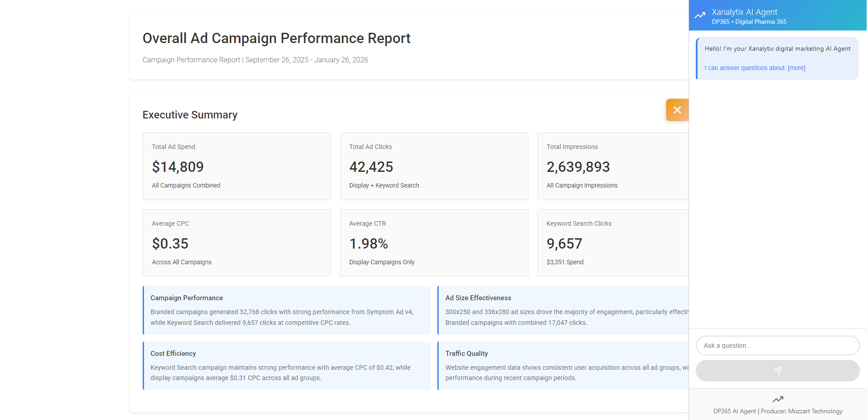Image resolution: width=868 pixels, height=420 pixels.
Task: Click the Executive Summary heading
Action: [190, 115]
